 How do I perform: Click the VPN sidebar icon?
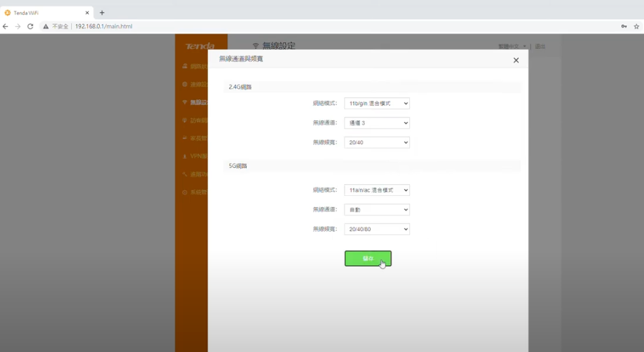click(185, 156)
